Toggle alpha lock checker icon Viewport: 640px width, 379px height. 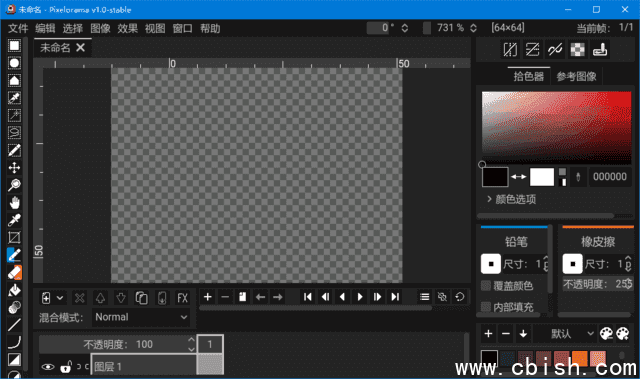[577, 50]
